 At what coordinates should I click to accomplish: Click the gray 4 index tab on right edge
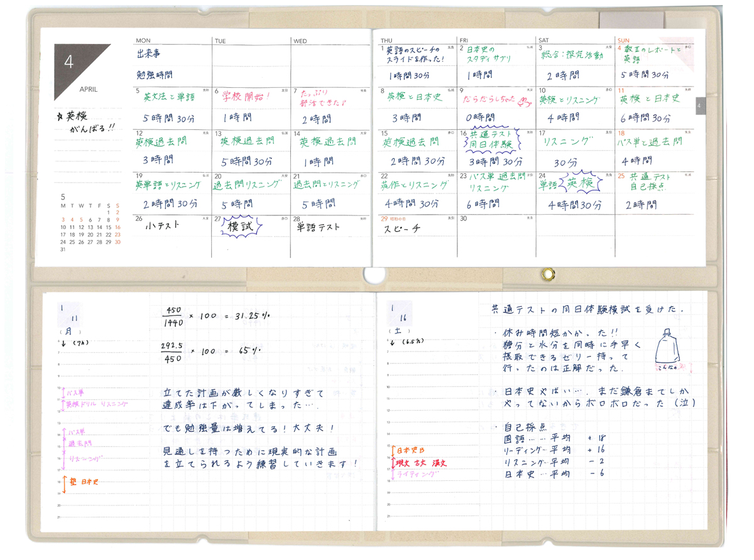coord(701,105)
